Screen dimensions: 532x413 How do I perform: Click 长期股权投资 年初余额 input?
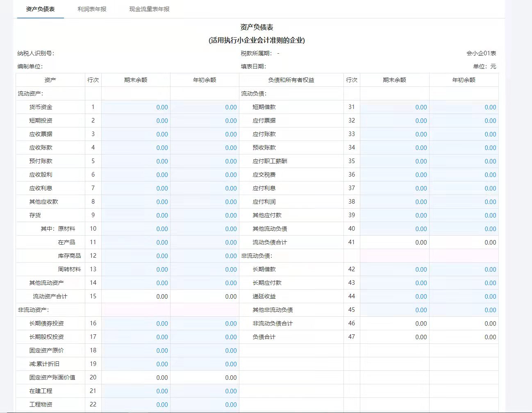205,337
